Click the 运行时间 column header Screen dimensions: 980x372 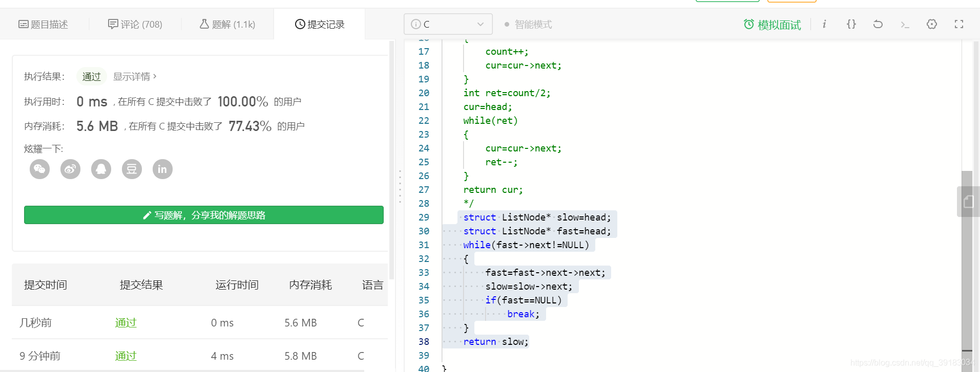pos(237,285)
